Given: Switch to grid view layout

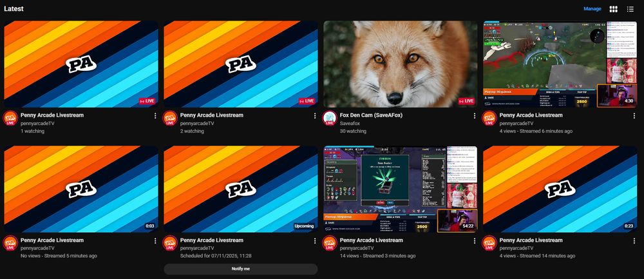Looking at the screenshot, I should tap(613, 9).
